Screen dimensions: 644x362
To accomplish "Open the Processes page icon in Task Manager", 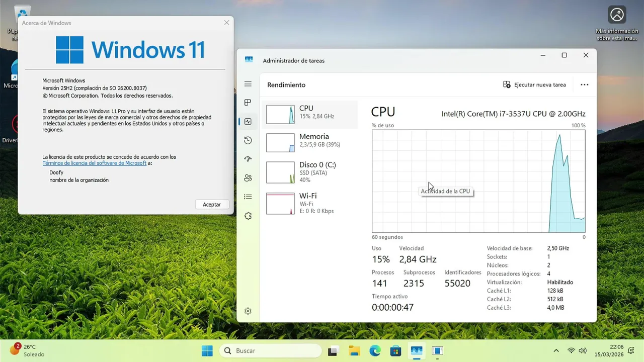I will pos(248,103).
